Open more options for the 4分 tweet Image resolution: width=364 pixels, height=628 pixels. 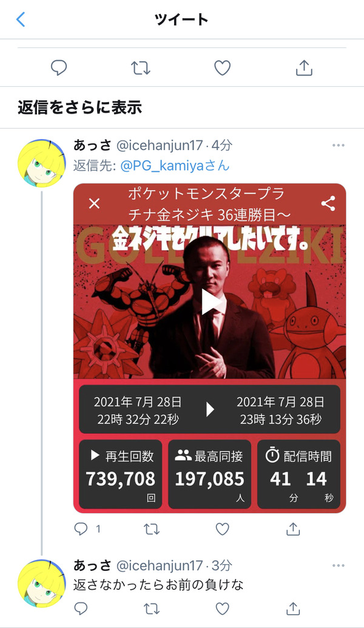339,145
